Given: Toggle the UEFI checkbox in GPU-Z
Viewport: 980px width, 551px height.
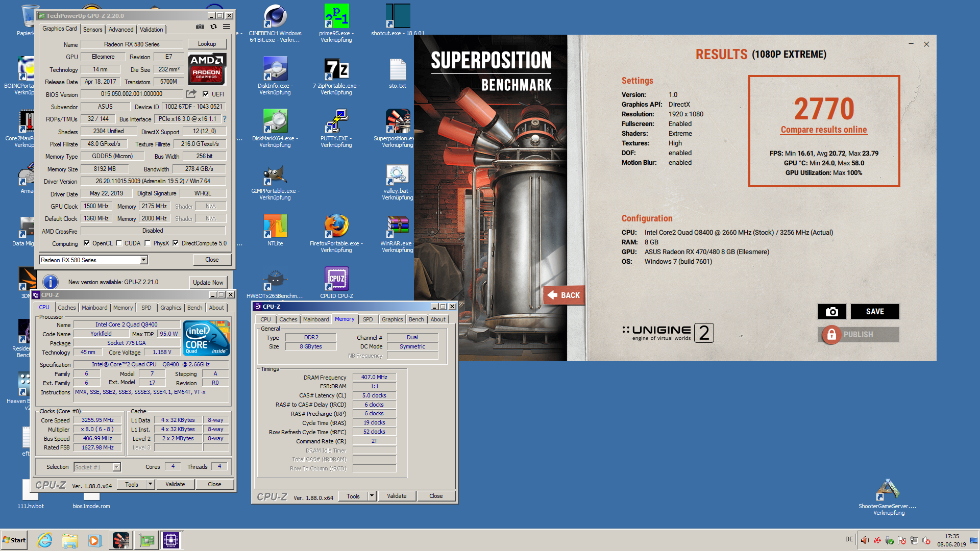Looking at the screenshot, I should [206, 94].
